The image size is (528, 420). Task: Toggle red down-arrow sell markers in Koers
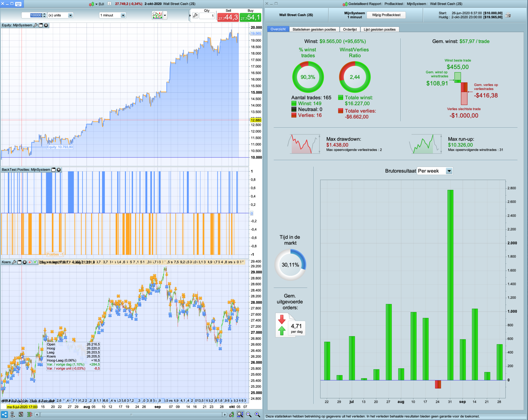[x=30, y=262]
